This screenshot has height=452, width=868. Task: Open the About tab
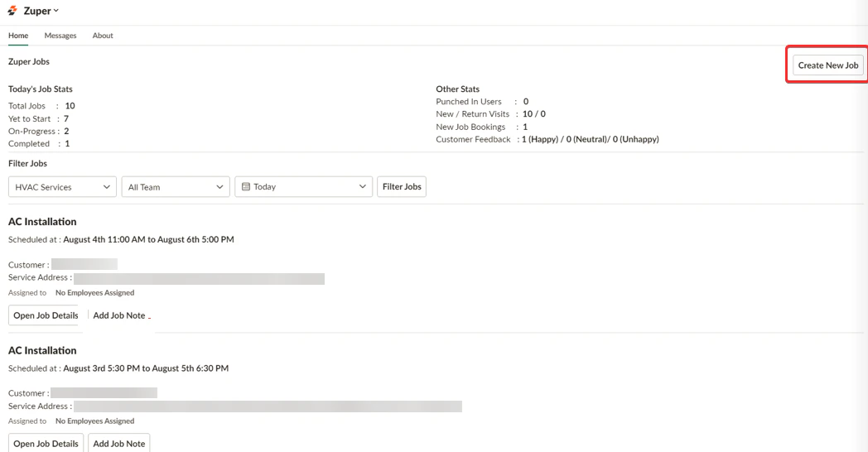coord(103,36)
